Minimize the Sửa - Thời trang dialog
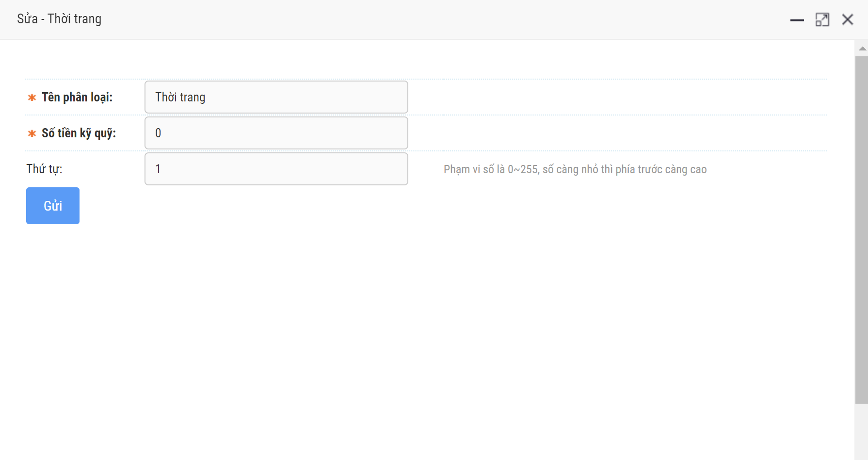 point(797,20)
